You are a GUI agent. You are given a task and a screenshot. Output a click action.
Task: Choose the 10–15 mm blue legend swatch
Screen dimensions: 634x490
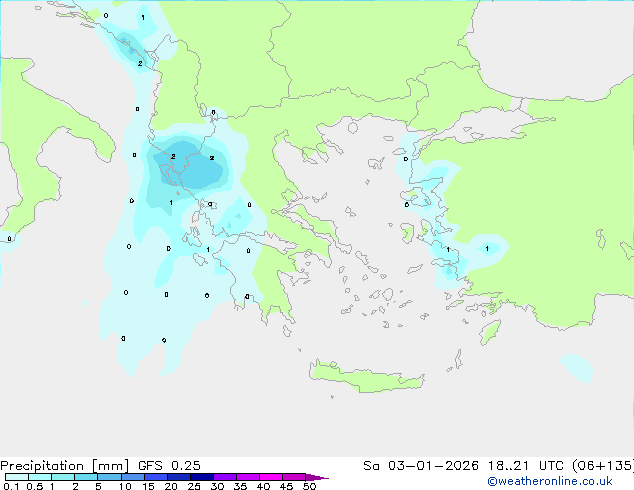[x=132, y=477]
